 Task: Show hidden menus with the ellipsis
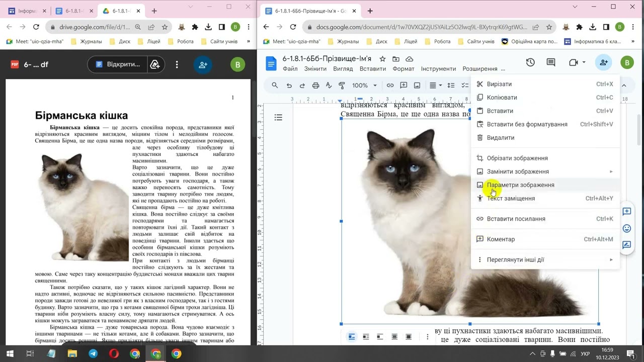pos(503,69)
